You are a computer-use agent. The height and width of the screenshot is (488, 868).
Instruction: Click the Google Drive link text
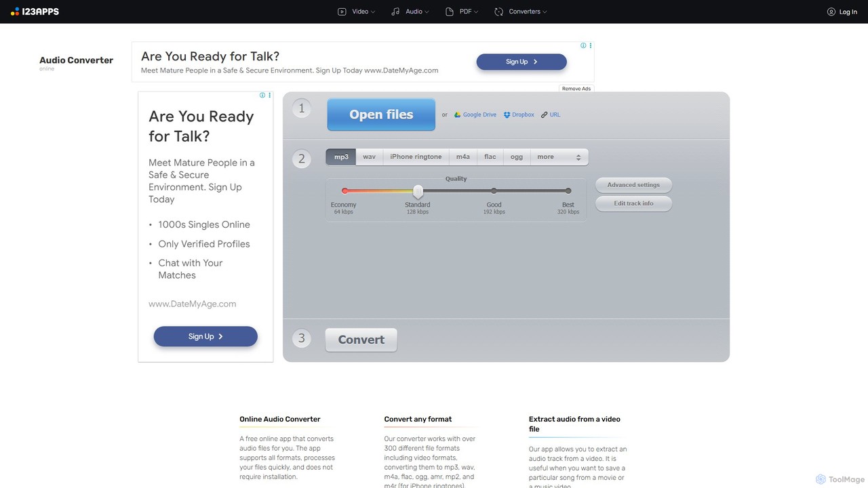[479, 115]
